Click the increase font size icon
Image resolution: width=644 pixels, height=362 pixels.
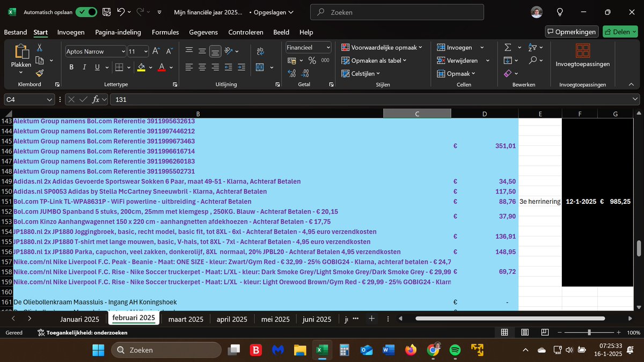[156, 51]
